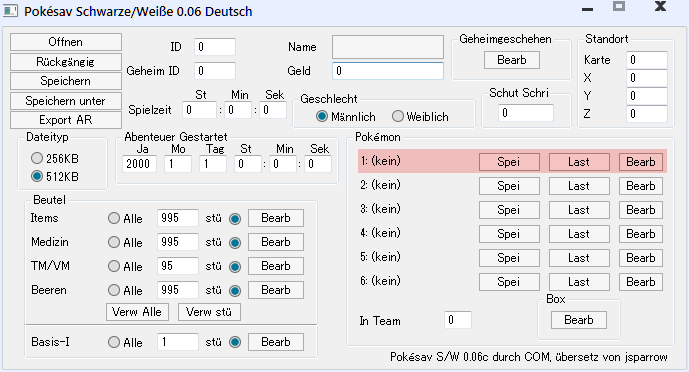689x372 pixels.
Task: Click Last for Pokémon slot 5
Action: (x=579, y=258)
